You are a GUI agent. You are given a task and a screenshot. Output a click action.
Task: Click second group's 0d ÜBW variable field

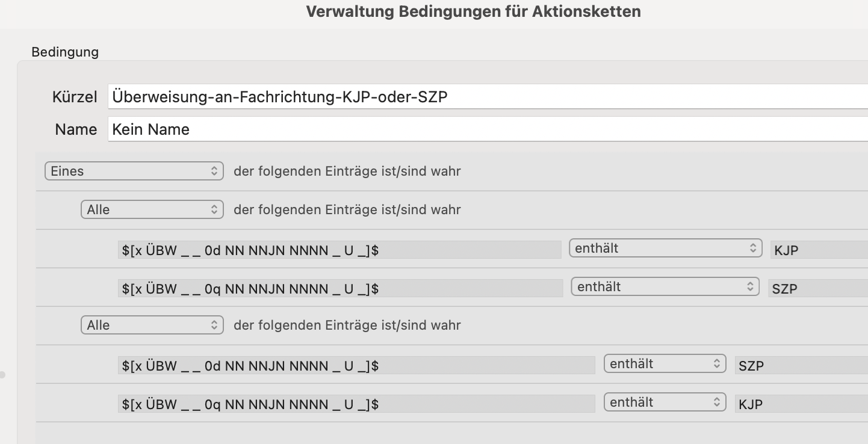tap(356, 365)
